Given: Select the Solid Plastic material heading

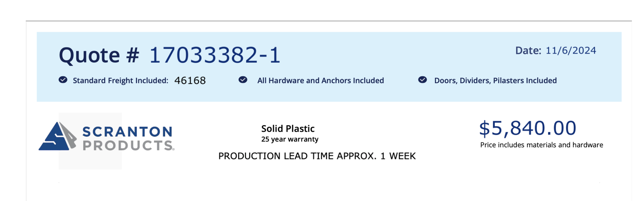Looking at the screenshot, I should coord(288,128).
